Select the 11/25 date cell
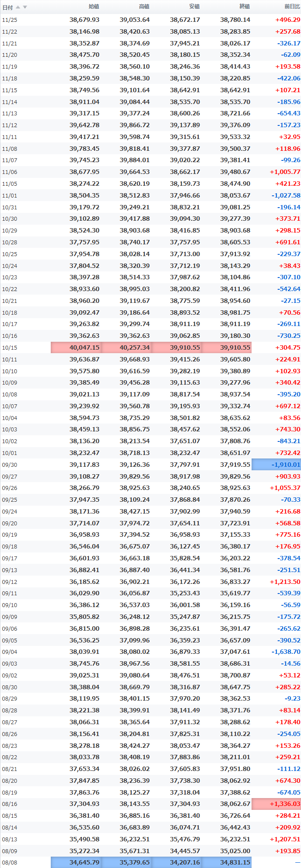The image size is (301, 868). click(10, 20)
